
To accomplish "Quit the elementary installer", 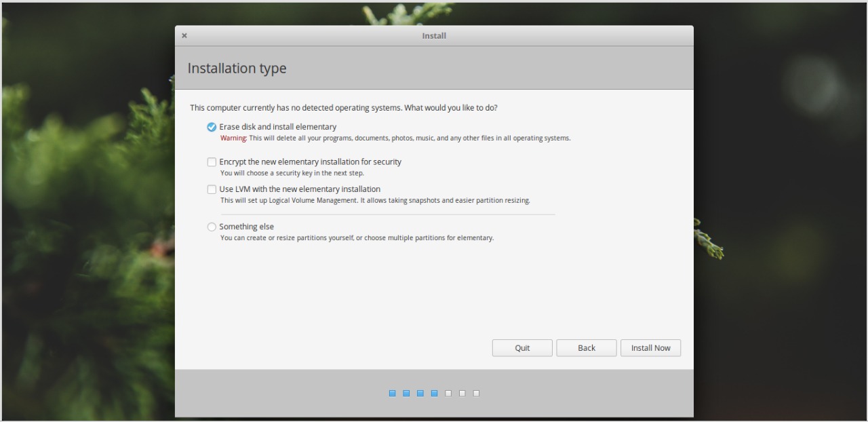I will [x=521, y=347].
